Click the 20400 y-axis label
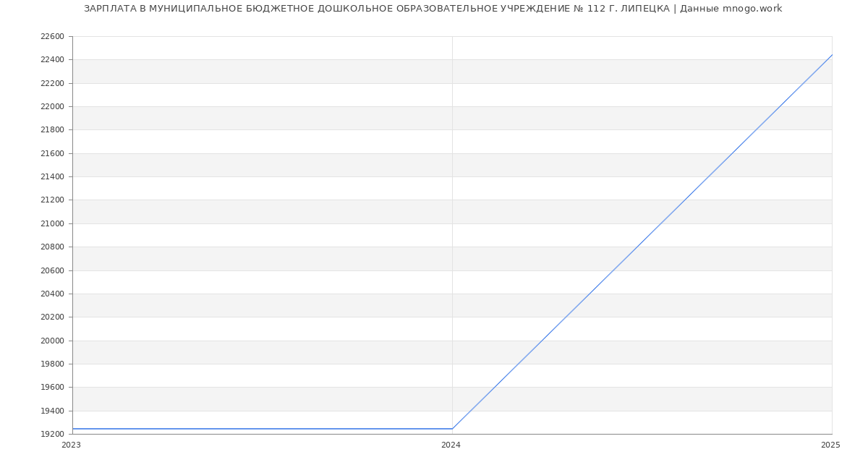 coord(52,294)
